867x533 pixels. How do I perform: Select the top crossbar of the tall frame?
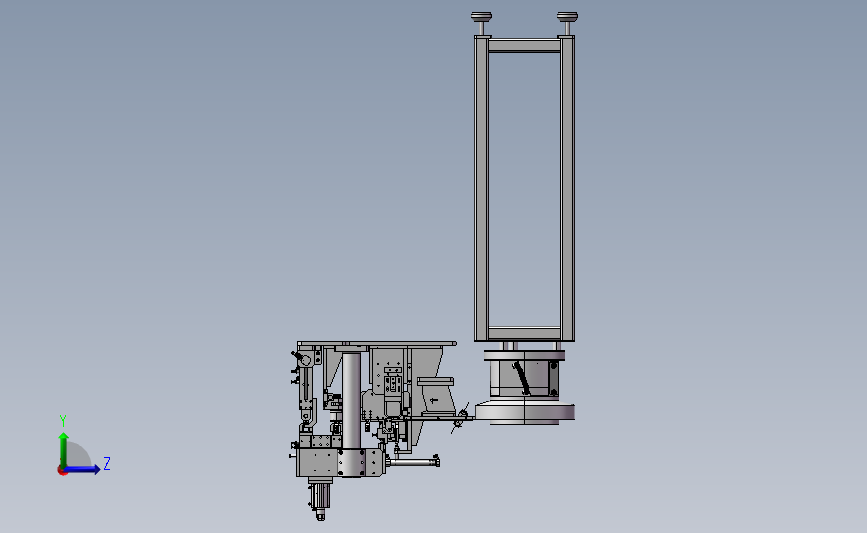click(x=524, y=45)
